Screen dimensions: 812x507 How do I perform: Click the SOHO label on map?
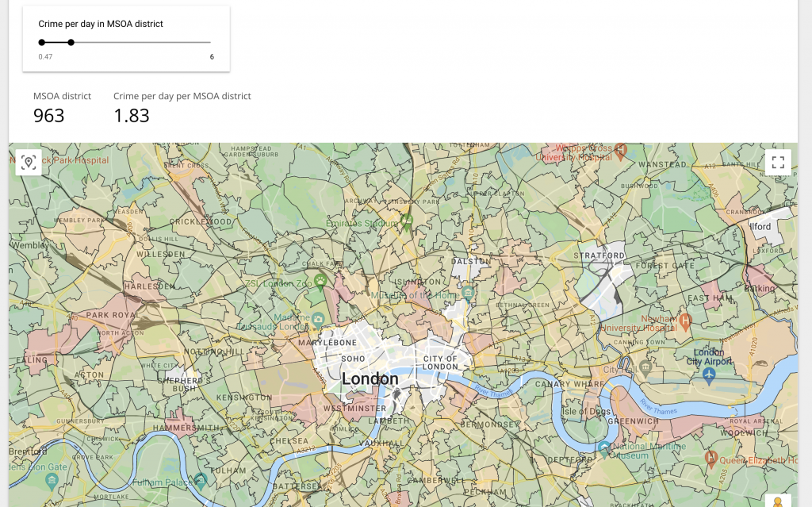point(353,359)
